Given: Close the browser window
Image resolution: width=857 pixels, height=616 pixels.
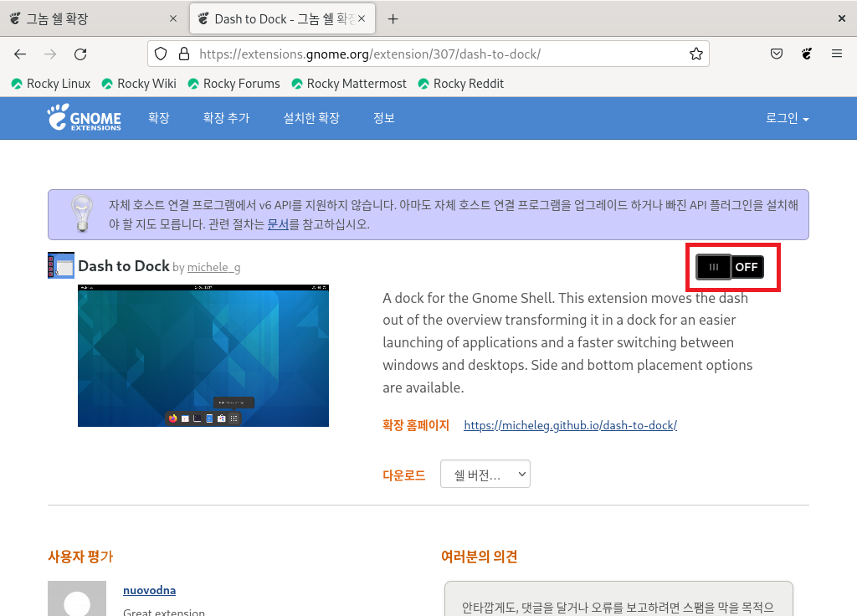Looking at the screenshot, I should 842,18.
